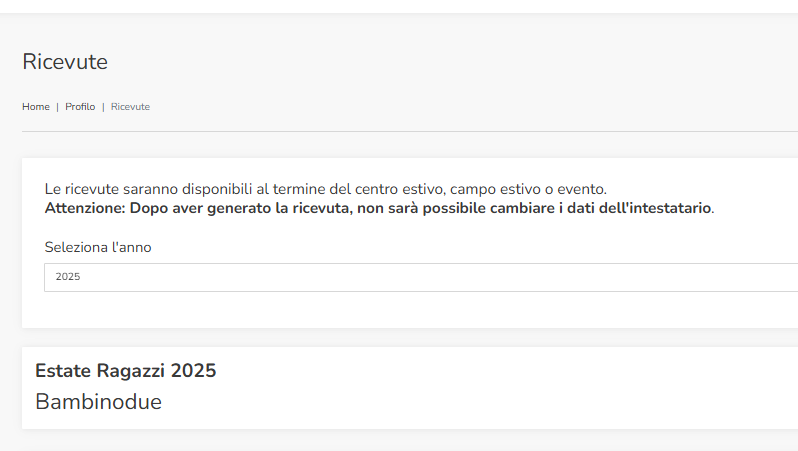Click the white top header bar
The image size is (798, 451).
click(399, 6)
